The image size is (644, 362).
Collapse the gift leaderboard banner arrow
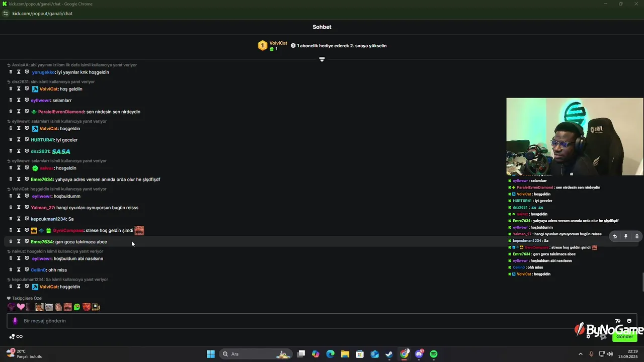click(x=322, y=59)
